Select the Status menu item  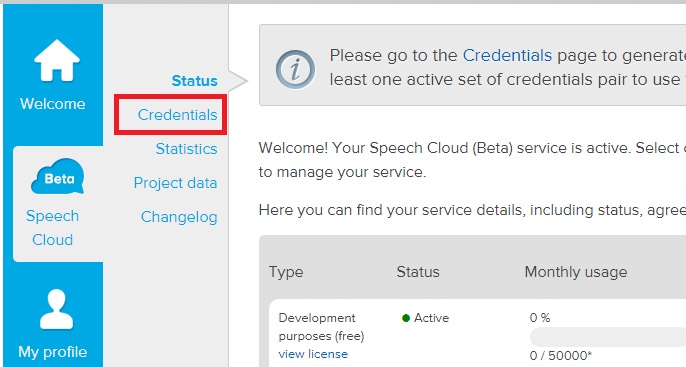point(194,80)
